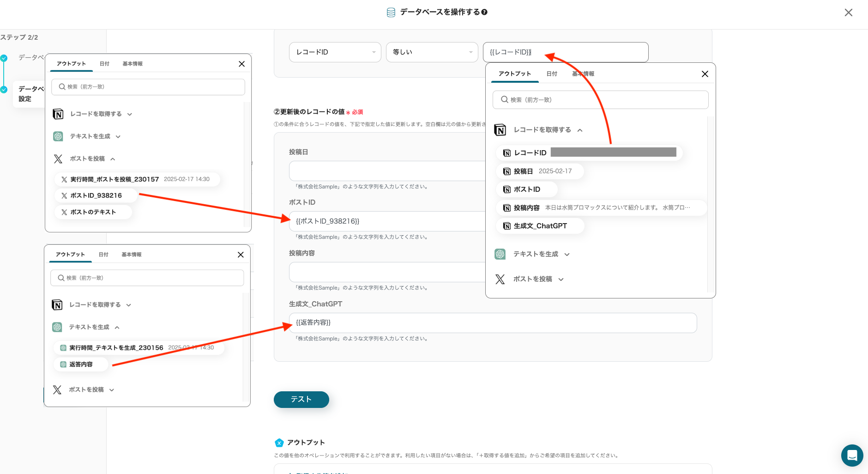Image resolution: width=868 pixels, height=474 pixels.
Task: Click the 投稿内容 input field in the form
Action: 387,272
